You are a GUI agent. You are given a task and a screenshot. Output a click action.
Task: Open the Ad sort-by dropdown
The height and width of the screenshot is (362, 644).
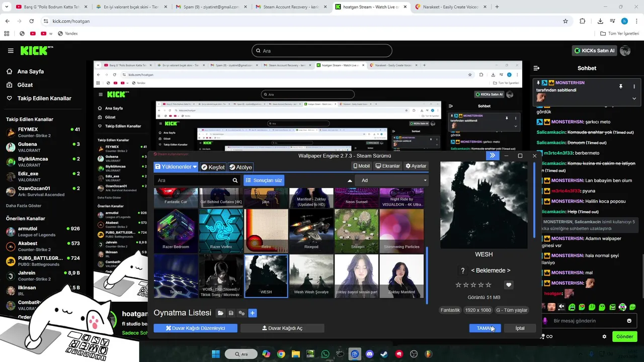(x=391, y=180)
